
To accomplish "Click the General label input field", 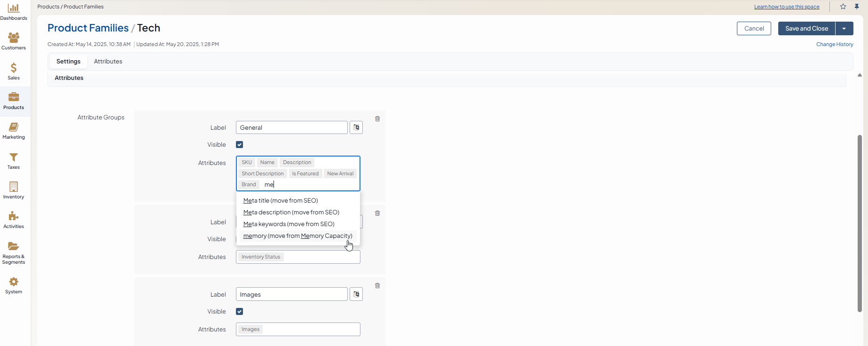I will click(x=291, y=128).
